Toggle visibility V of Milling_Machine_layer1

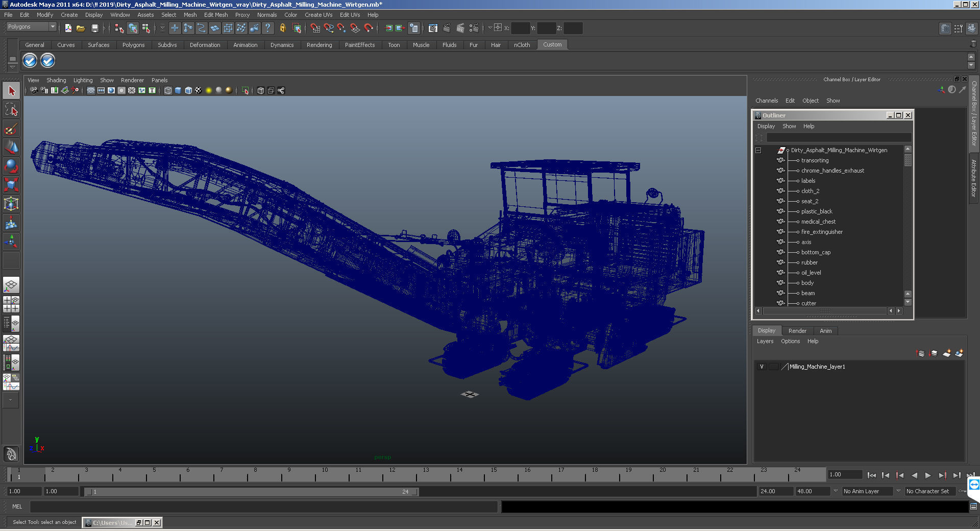(762, 367)
